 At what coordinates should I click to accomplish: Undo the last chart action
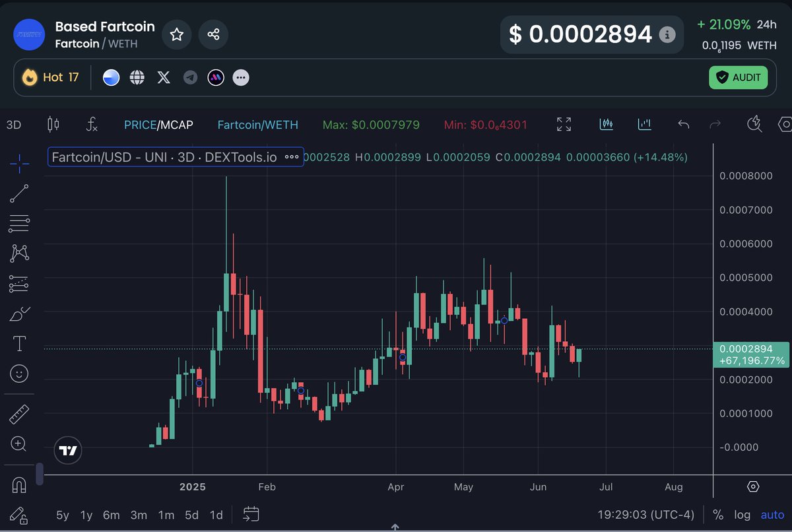[x=684, y=124]
